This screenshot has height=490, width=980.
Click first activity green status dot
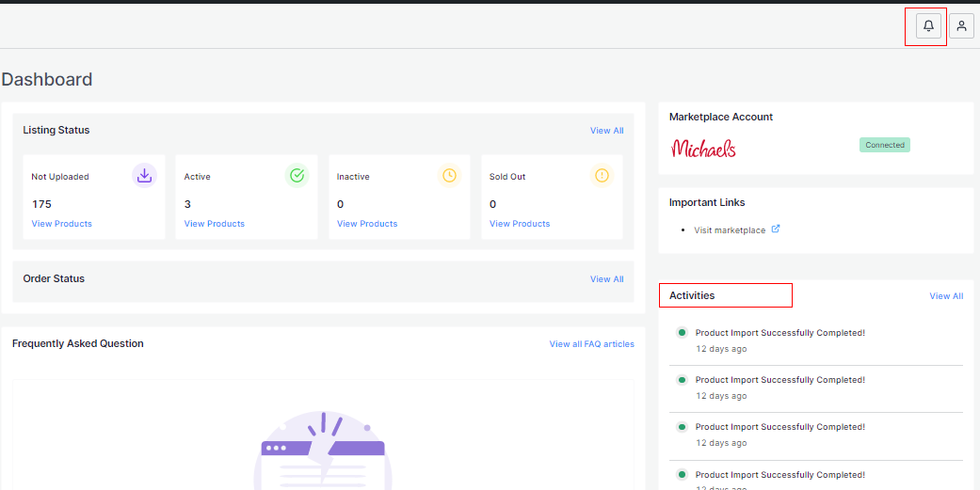pos(682,332)
